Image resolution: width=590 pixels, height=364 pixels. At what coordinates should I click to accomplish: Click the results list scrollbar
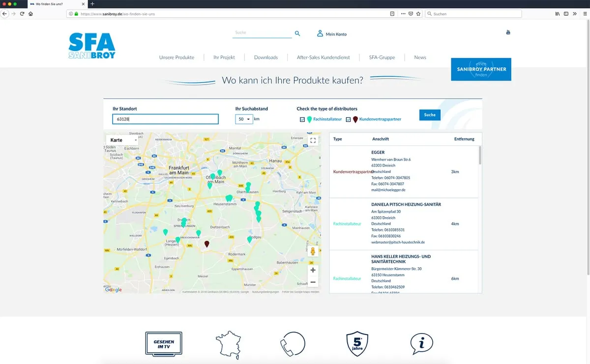[480, 155]
